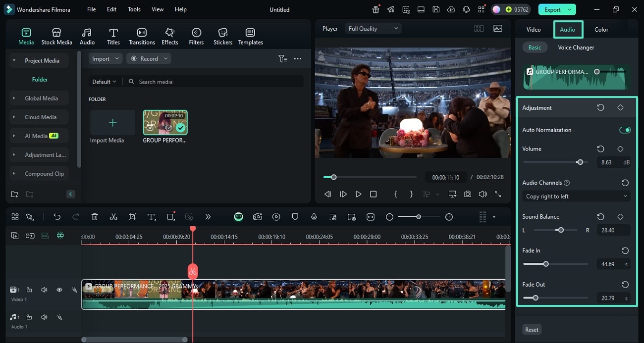Click the timeline zoom slider
644x343 pixels.
coord(419,217)
